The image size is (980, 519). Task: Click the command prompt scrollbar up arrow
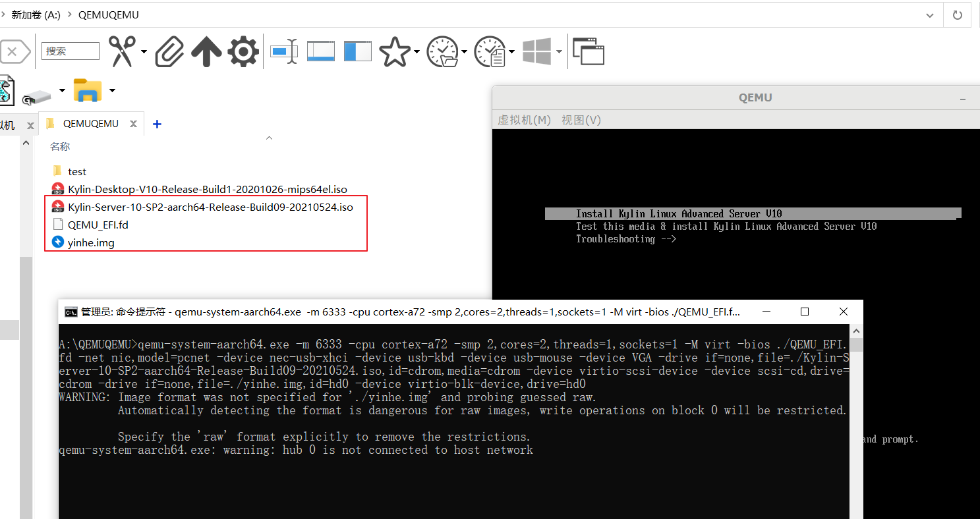[x=855, y=330]
